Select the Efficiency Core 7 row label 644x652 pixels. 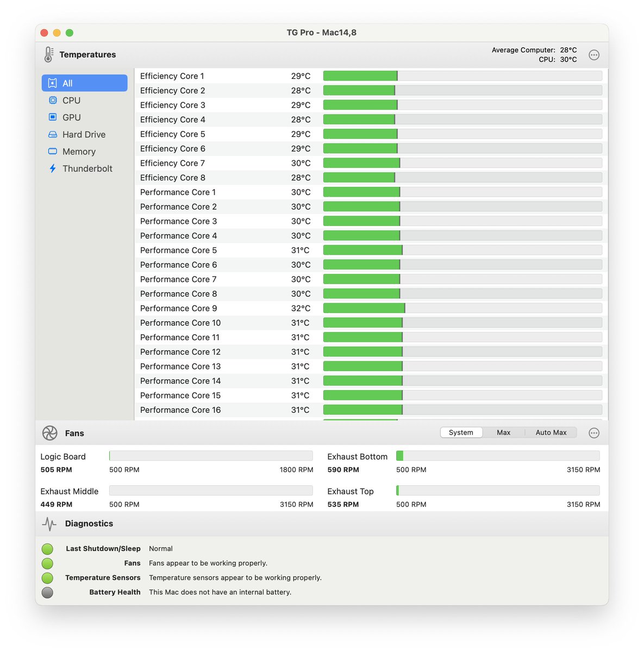(x=173, y=163)
